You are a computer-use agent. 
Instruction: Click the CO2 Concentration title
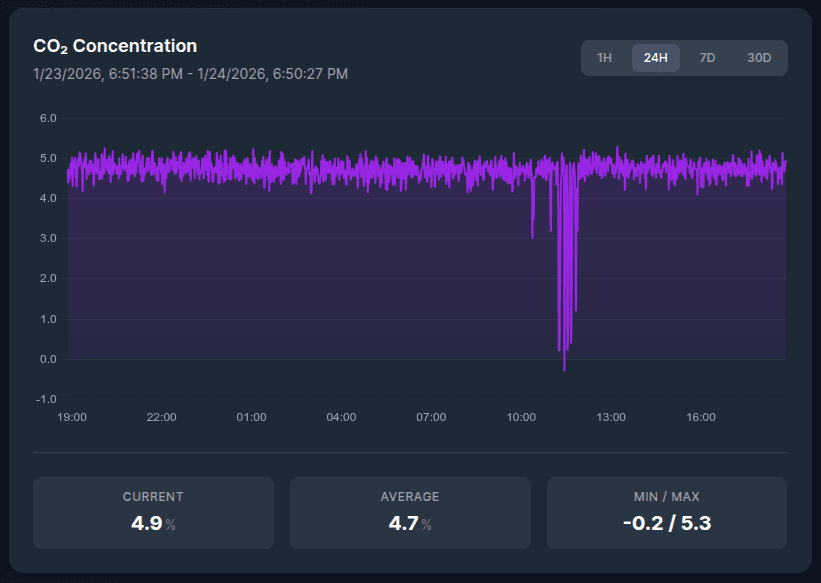pos(116,45)
